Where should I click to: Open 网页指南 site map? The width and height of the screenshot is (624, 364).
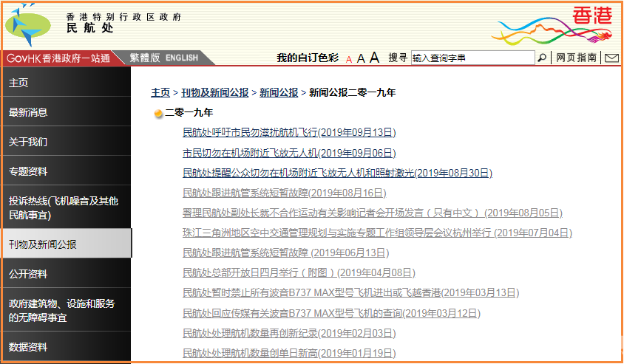(576, 58)
